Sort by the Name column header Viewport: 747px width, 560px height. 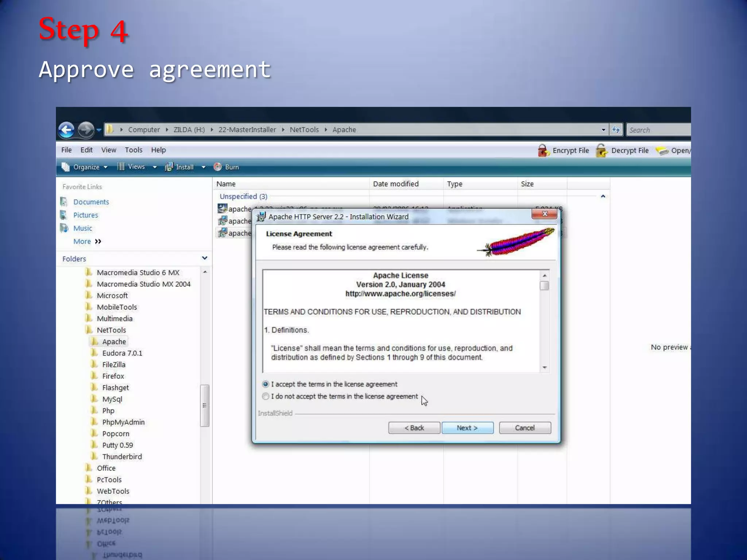click(291, 184)
